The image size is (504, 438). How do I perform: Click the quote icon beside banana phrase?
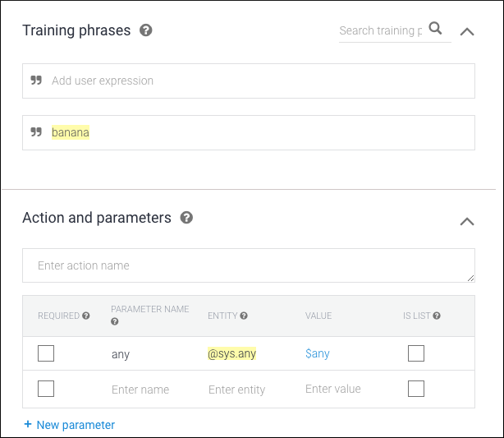[36, 132]
